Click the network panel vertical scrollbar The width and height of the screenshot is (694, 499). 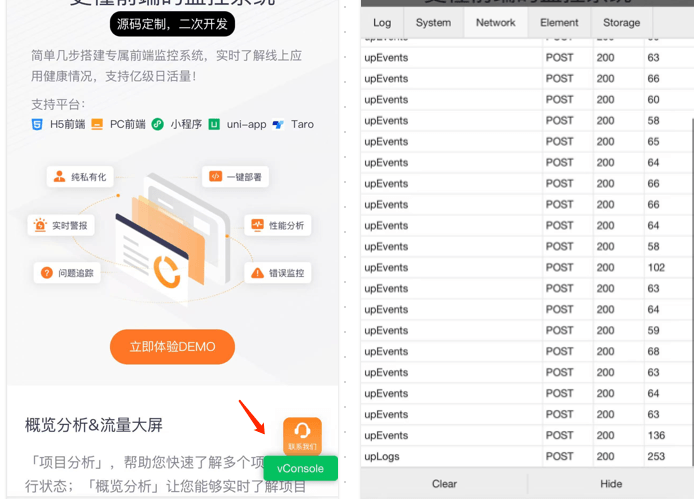(x=692, y=292)
